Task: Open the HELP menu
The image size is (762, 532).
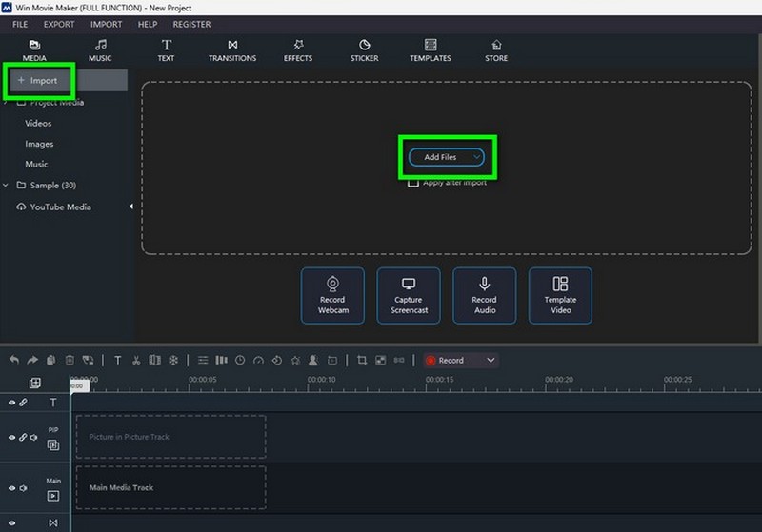Action: coord(148,25)
